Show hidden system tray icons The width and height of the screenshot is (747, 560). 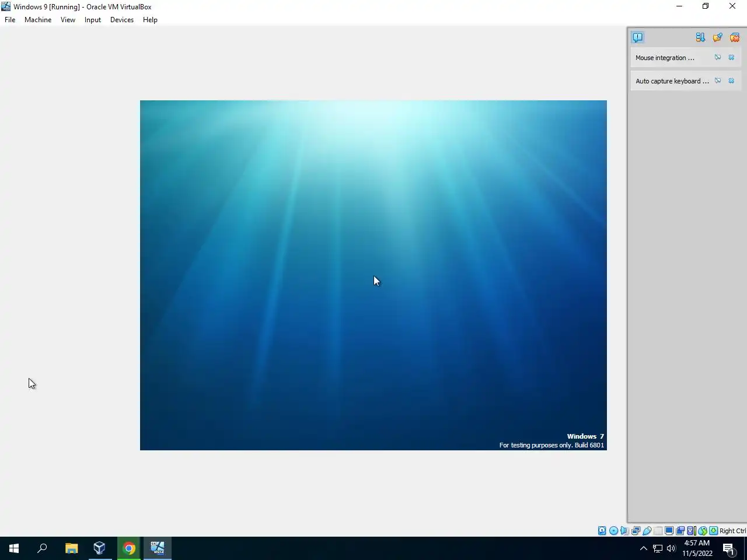tap(644, 548)
